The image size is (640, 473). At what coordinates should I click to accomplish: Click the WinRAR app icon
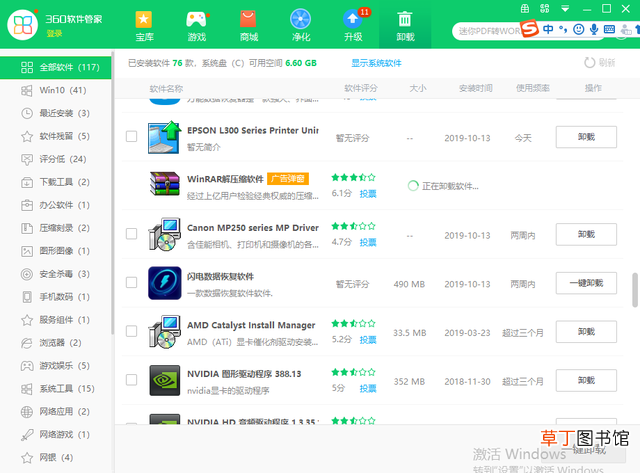point(164,184)
